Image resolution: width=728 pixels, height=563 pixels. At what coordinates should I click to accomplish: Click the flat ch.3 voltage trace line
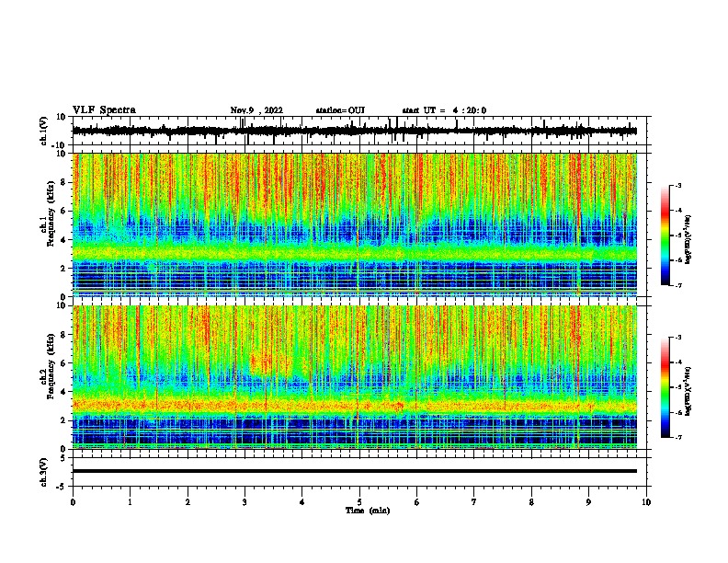click(354, 471)
